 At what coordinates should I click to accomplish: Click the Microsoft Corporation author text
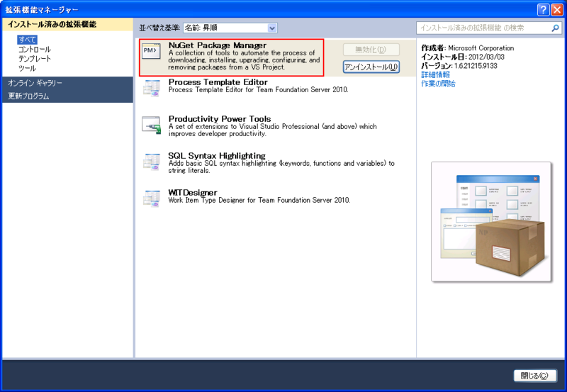pyautogui.click(x=481, y=48)
